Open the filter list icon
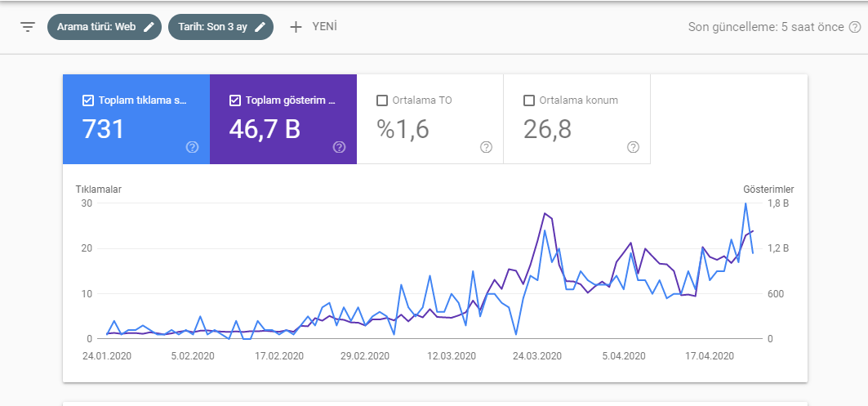 point(28,27)
